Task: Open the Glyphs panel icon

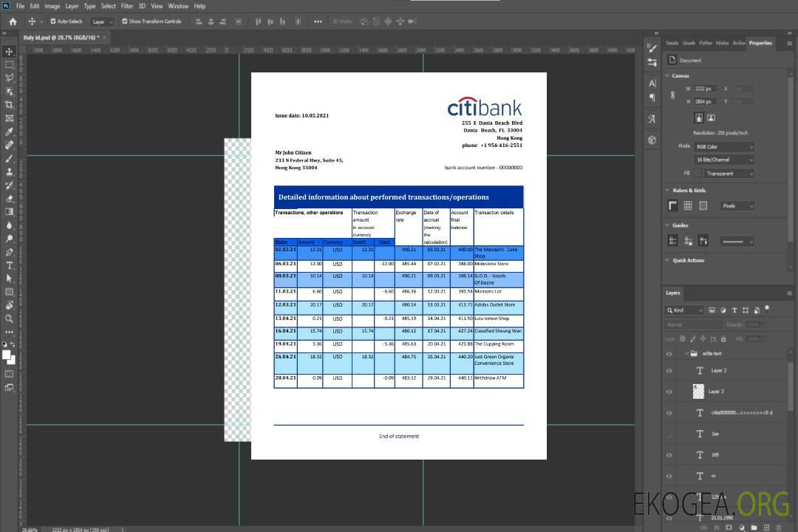Action: (652, 119)
